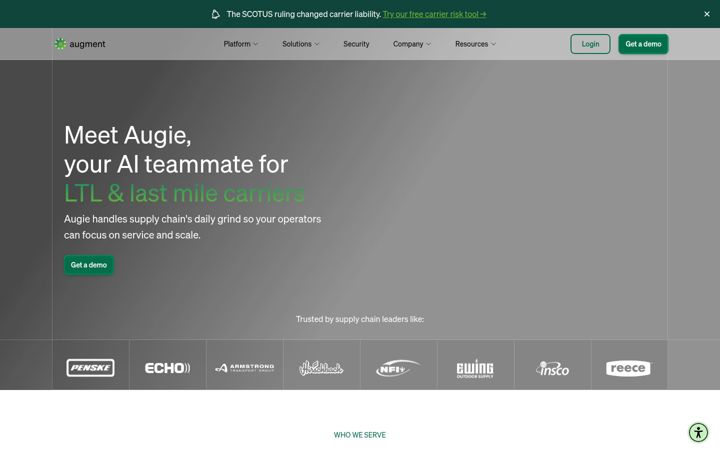The width and height of the screenshot is (720, 450).
Task: Click the 'Augie handles supply chain's daily grind' paragraph
Action: coord(192,227)
